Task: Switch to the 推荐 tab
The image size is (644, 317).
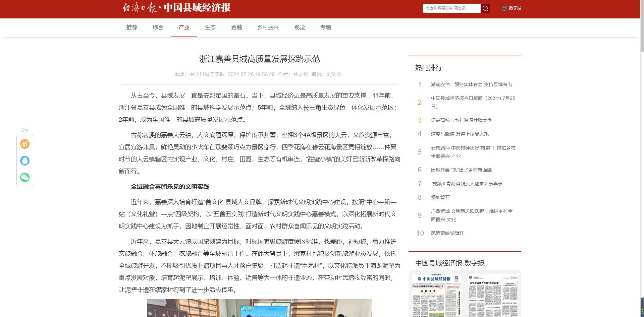Action: pos(131,27)
